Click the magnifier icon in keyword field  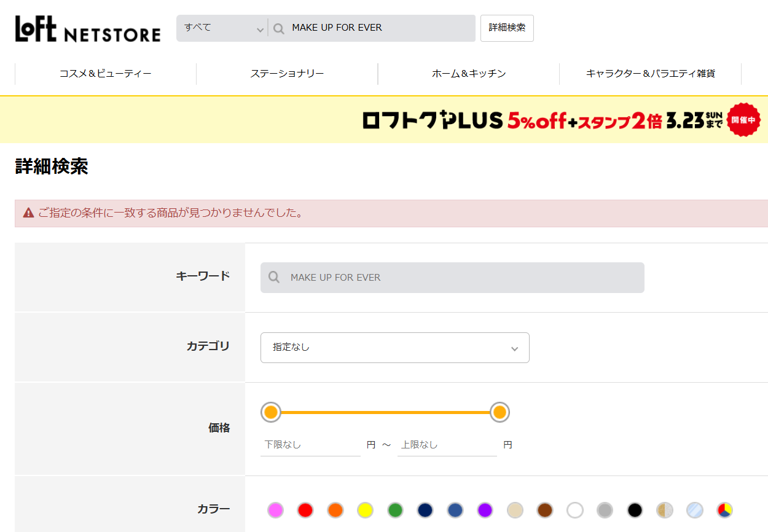(x=274, y=277)
